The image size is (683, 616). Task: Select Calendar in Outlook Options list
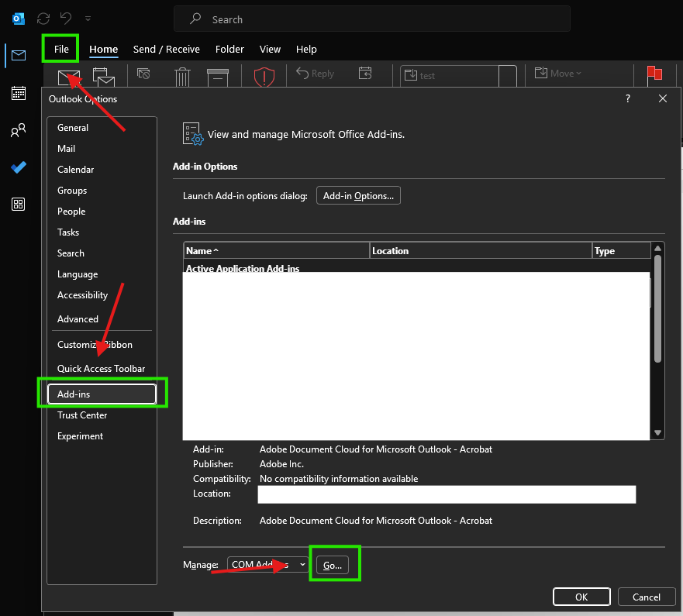(x=102, y=170)
